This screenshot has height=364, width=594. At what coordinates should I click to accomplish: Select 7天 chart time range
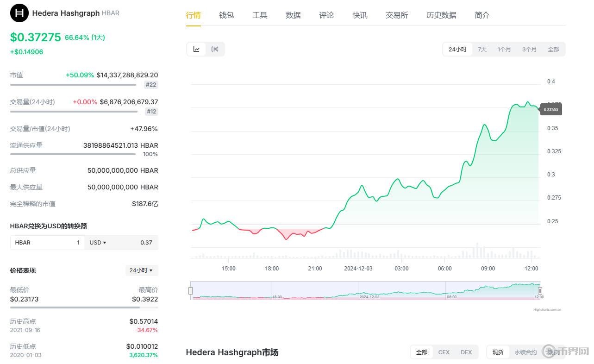click(481, 49)
